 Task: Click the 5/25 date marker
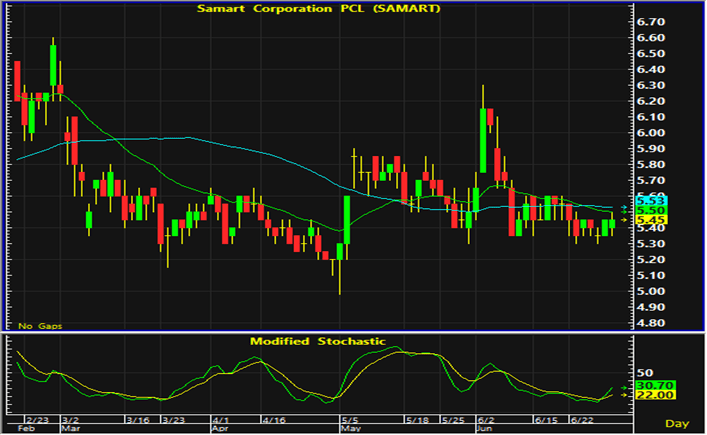coord(453,420)
